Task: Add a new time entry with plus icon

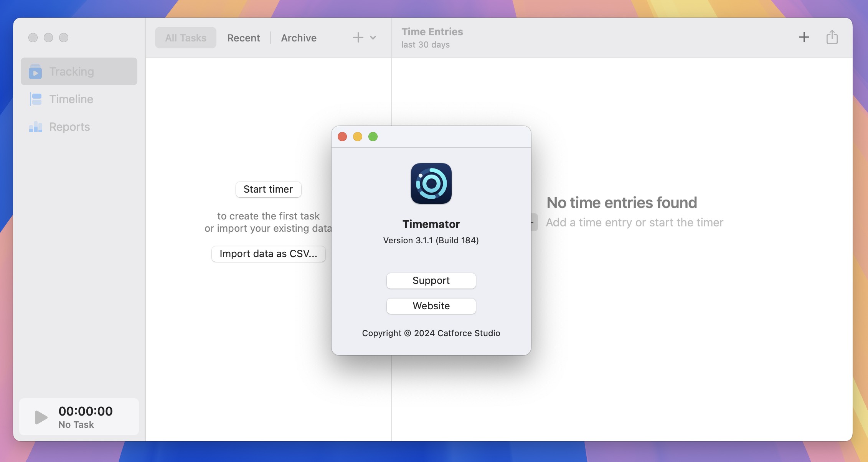Action: point(804,37)
